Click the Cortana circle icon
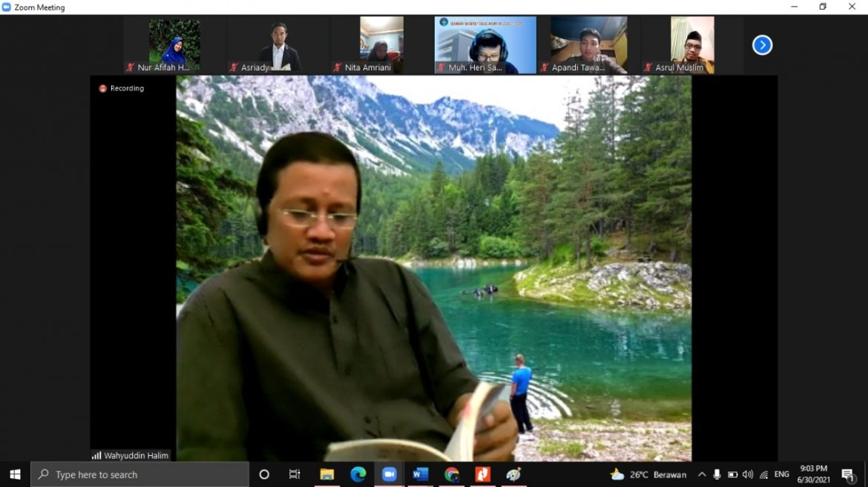 point(264,474)
